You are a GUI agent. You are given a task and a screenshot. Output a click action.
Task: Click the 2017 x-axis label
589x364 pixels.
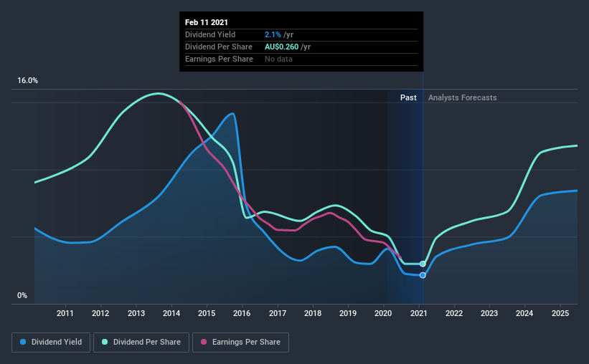pyautogui.click(x=277, y=313)
